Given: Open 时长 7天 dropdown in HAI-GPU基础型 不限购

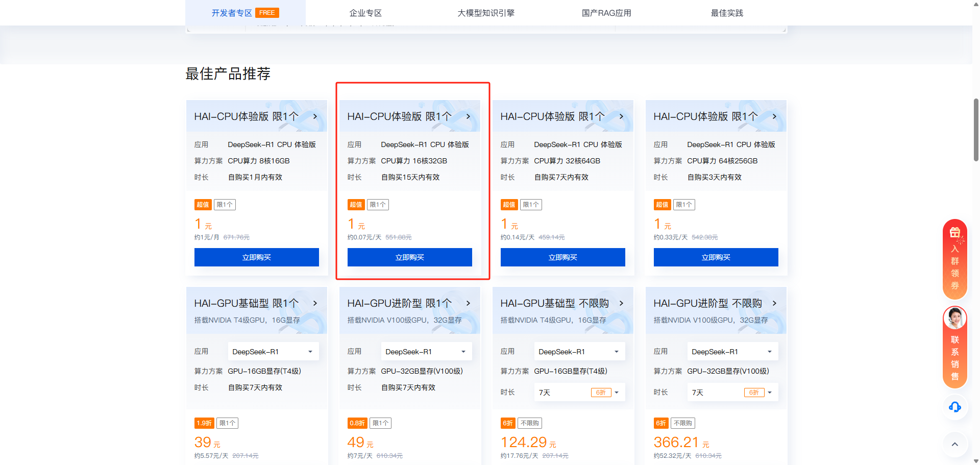Looking at the screenshot, I should coord(579,393).
